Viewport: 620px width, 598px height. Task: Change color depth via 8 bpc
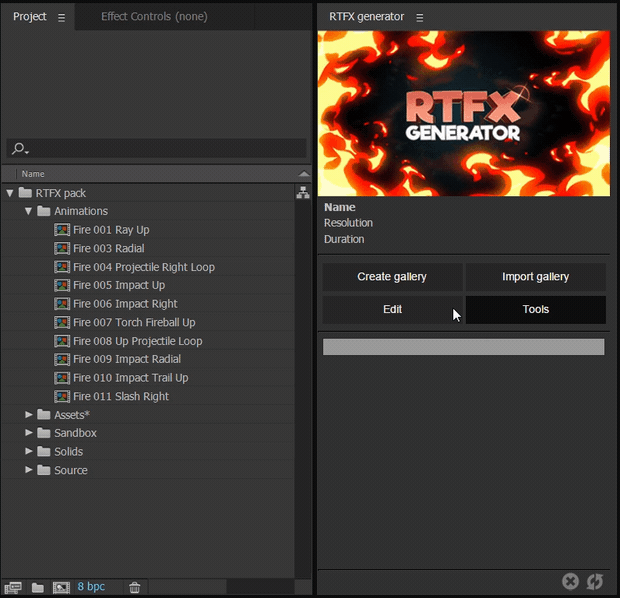pos(91,587)
